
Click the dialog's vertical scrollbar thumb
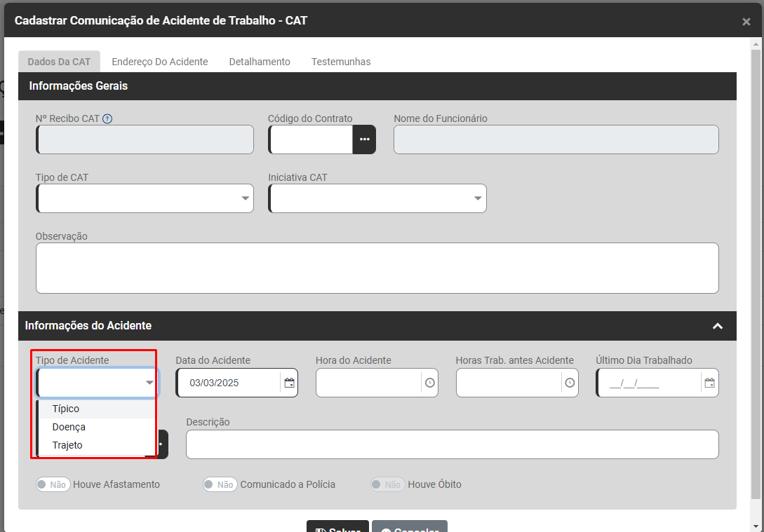[x=755, y=273]
